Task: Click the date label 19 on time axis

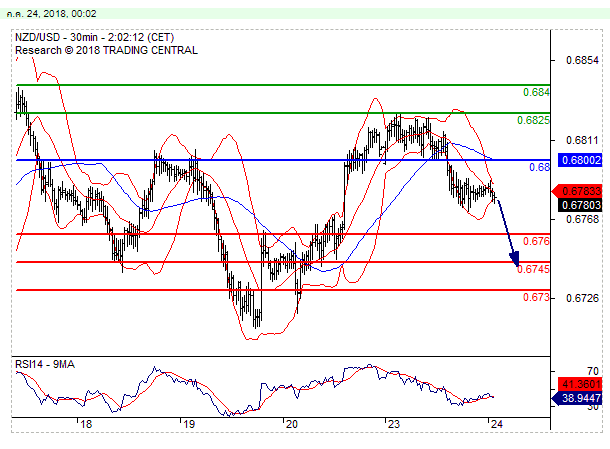Action: coord(189,424)
